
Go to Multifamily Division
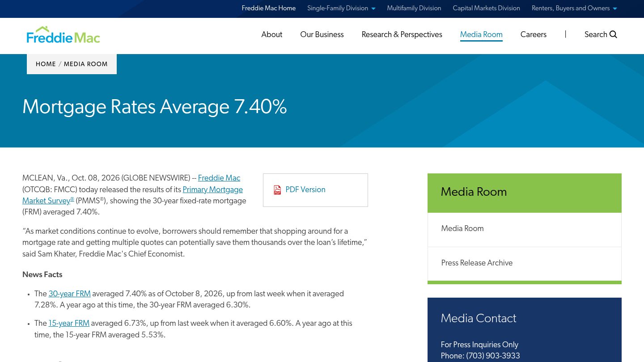click(x=414, y=8)
